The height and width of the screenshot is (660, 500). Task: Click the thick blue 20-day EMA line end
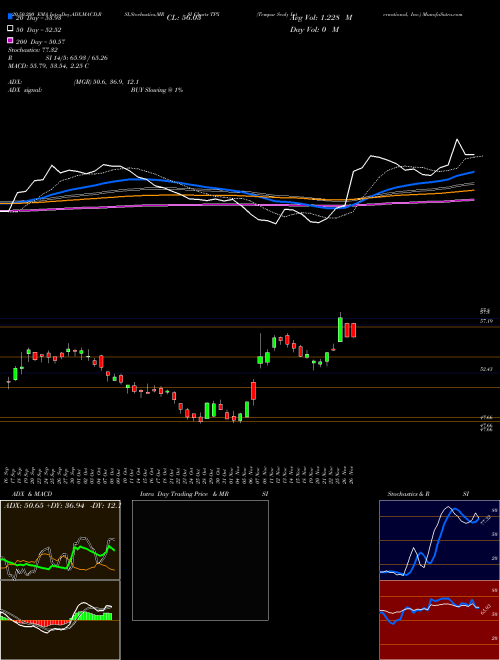pyautogui.click(x=473, y=172)
